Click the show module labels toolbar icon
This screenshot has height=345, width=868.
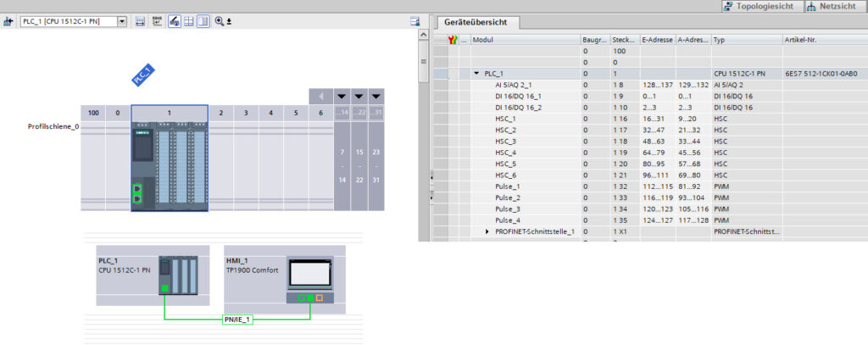click(140, 21)
